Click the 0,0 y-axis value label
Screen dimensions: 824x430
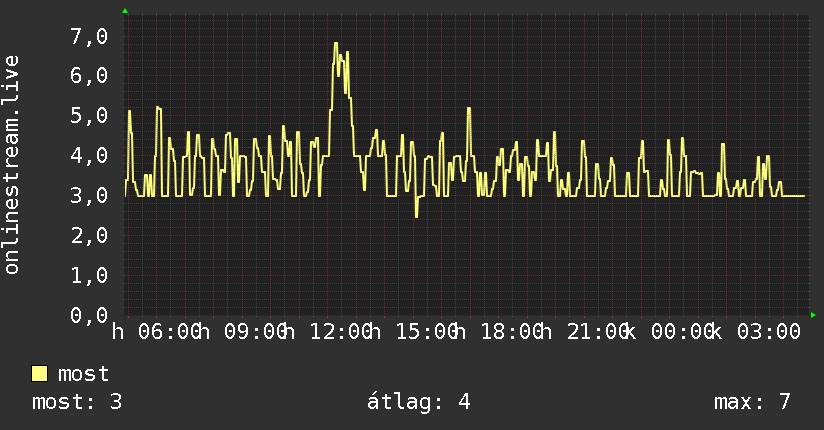click(x=89, y=315)
